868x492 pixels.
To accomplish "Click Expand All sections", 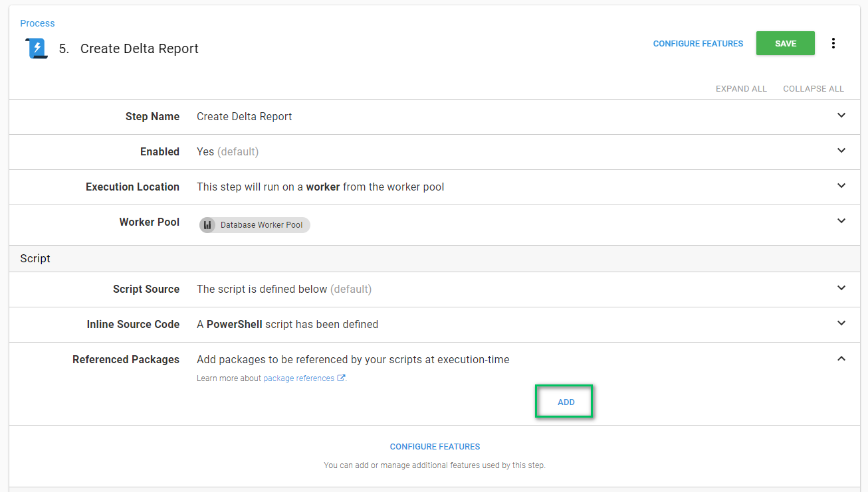I will (x=741, y=89).
